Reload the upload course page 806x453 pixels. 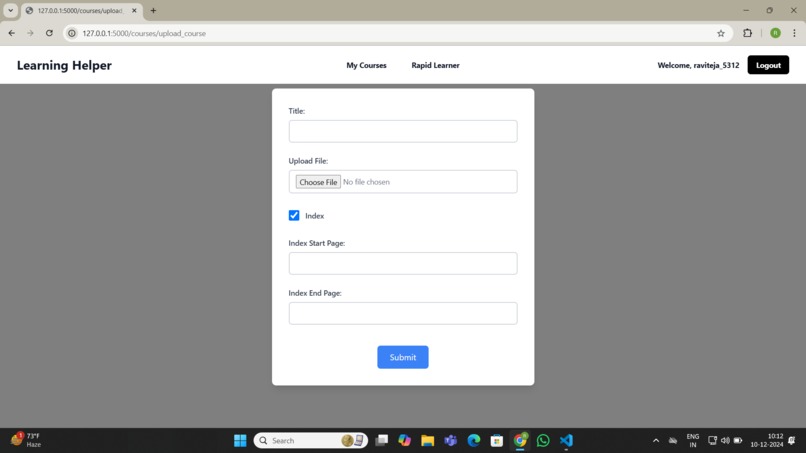click(x=49, y=33)
